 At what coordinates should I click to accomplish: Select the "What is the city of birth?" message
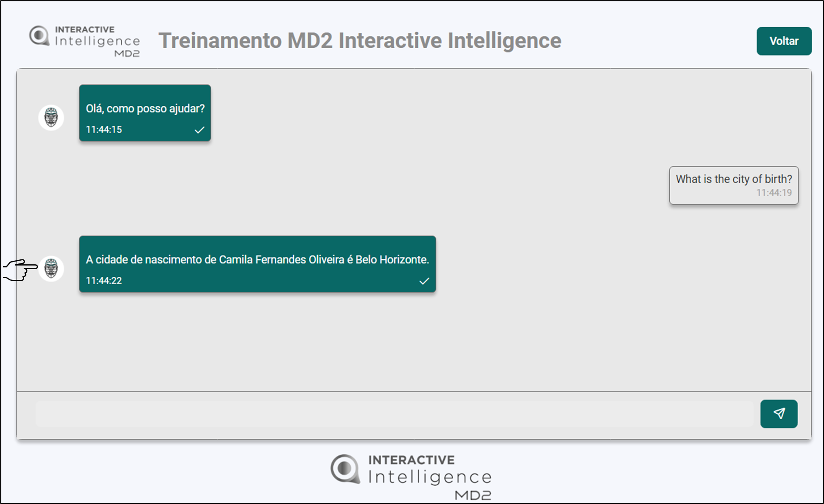[734, 179]
